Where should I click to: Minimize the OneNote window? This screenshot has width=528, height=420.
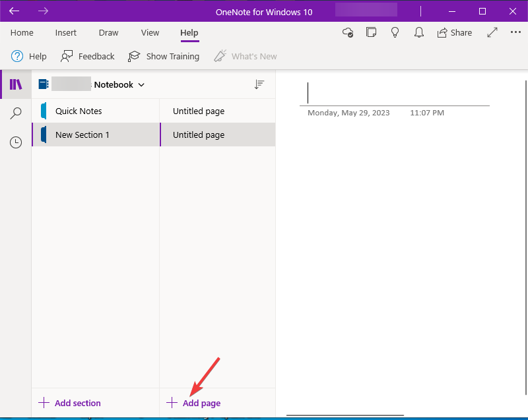pos(452,11)
